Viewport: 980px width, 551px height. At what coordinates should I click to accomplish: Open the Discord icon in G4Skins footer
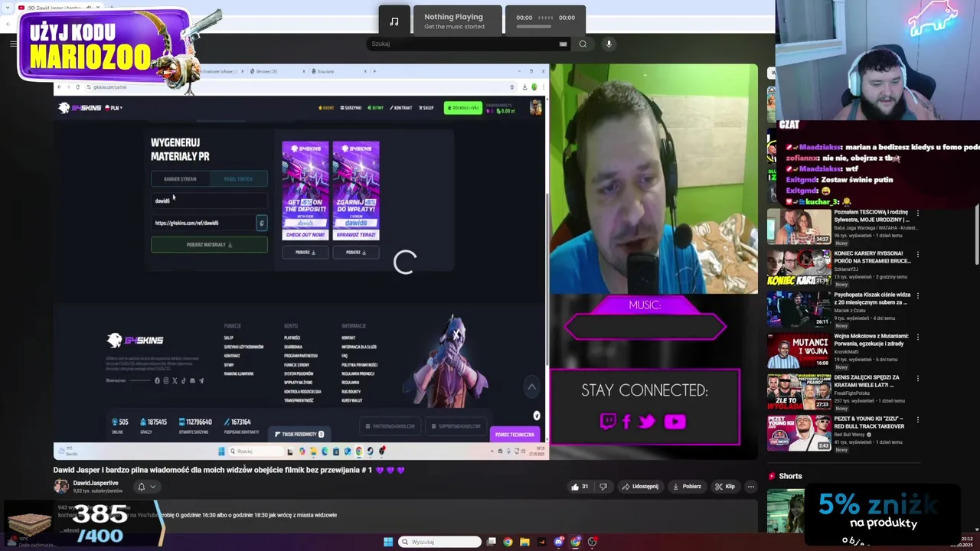pyautogui.click(x=192, y=380)
